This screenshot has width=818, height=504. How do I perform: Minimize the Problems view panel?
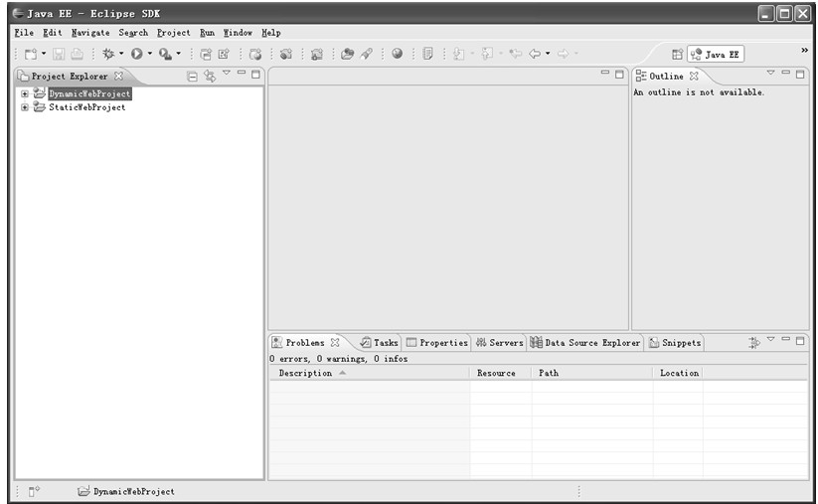785,339
